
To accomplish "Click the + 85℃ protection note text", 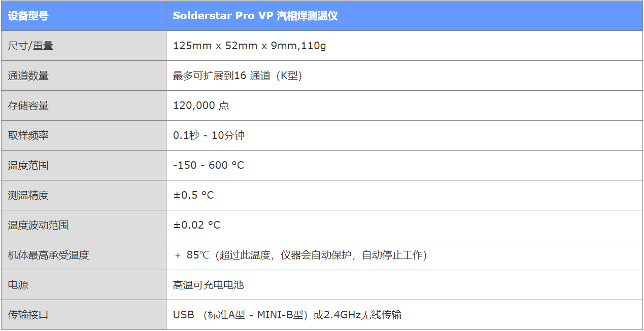I will (301, 255).
